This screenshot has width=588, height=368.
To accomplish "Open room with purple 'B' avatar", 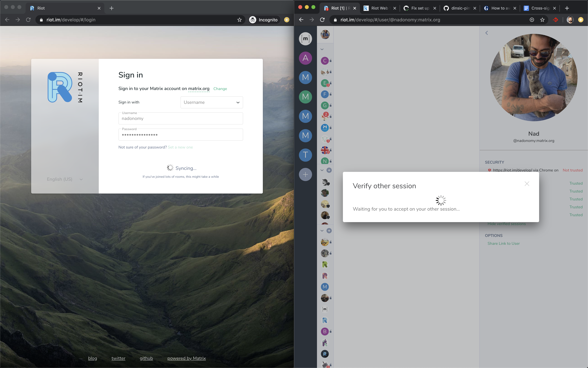I will pos(325,332).
